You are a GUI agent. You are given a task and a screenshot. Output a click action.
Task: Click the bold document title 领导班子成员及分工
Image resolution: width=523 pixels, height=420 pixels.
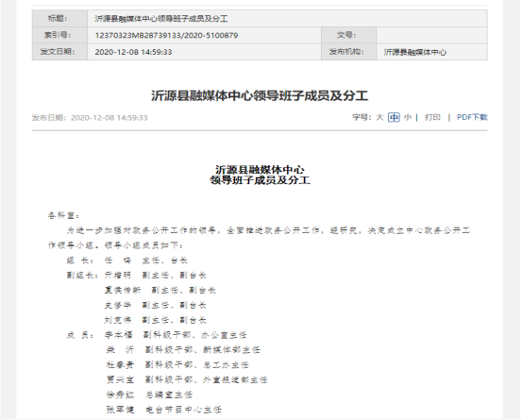click(260, 180)
